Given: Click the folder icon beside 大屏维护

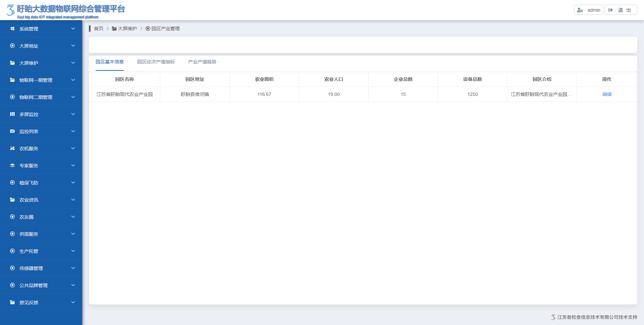Looking at the screenshot, I should coord(12,63).
